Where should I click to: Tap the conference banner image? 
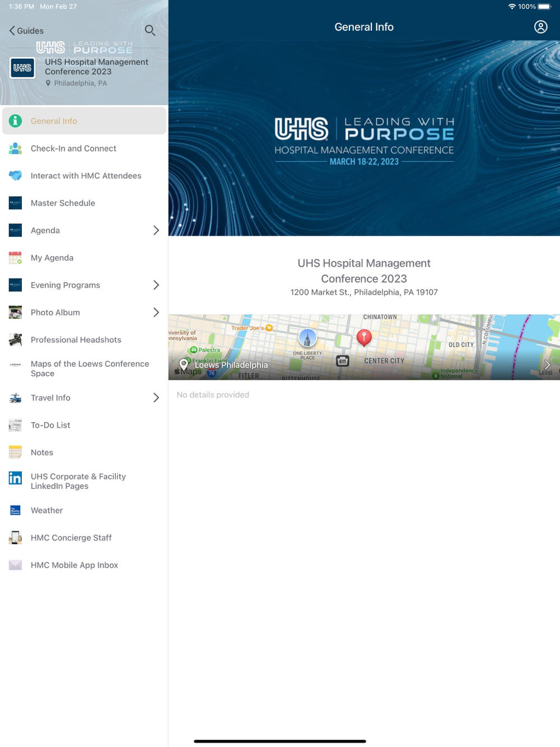tap(364, 138)
